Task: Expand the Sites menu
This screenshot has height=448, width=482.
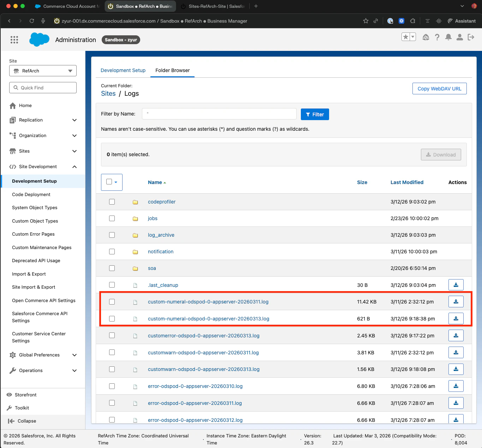Action: coord(75,151)
